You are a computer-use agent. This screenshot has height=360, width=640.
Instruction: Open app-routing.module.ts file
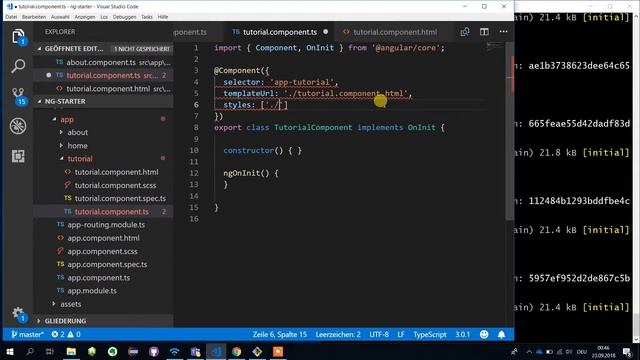point(103,224)
